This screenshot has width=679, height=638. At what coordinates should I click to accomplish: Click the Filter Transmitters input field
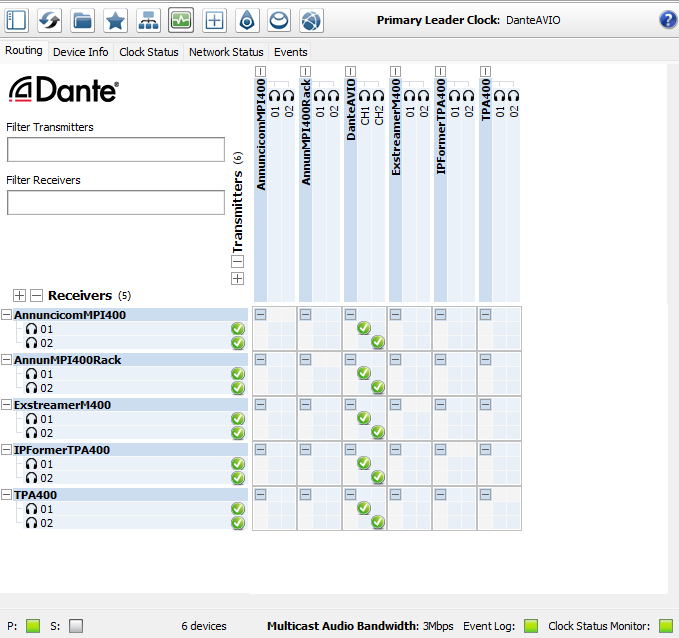[116, 150]
